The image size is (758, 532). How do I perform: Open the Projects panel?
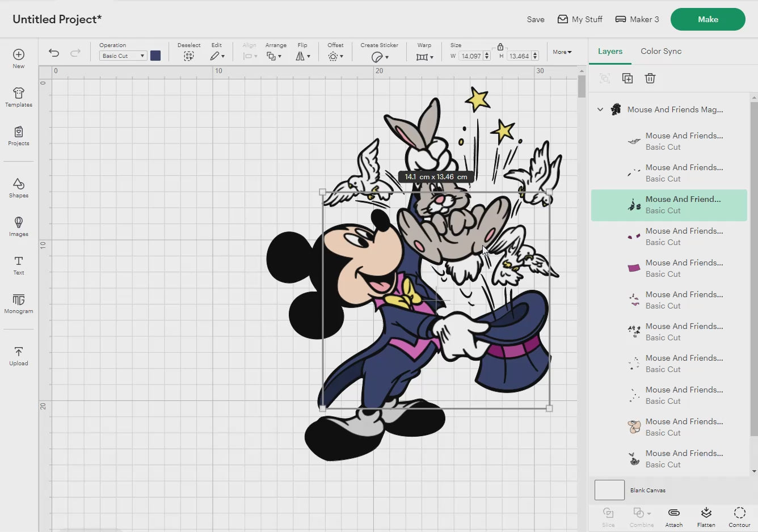(x=19, y=136)
